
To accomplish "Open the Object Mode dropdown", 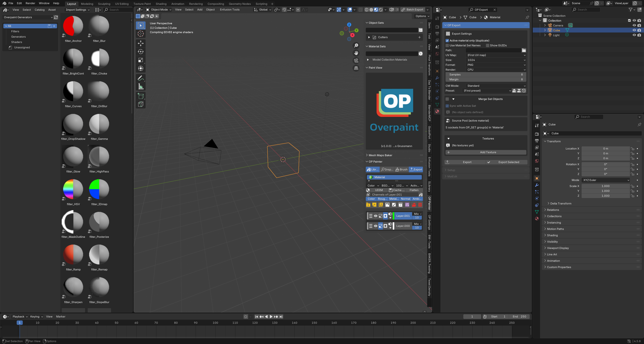I will point(159,10).
